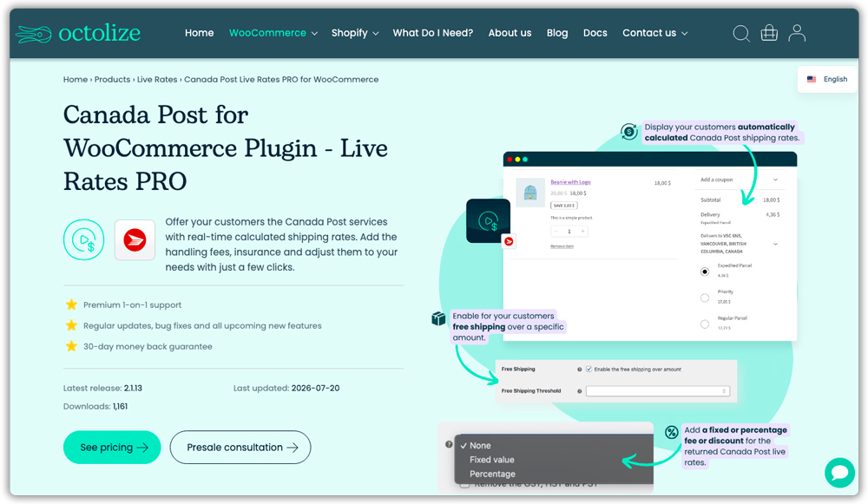Select the Regular Parcel radio option
The height and width of the screenshot is (504, 868).
[x=705, y=324]
